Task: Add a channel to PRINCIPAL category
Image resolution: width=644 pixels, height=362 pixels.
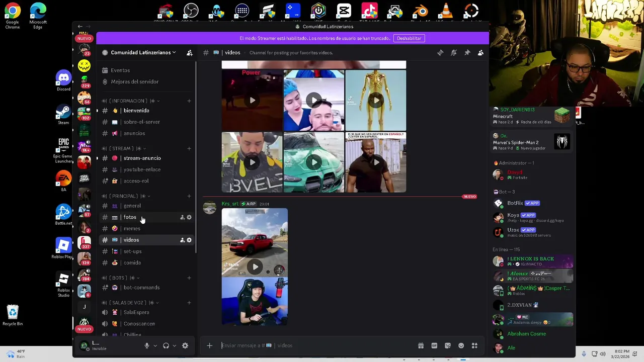Action: 189,196
